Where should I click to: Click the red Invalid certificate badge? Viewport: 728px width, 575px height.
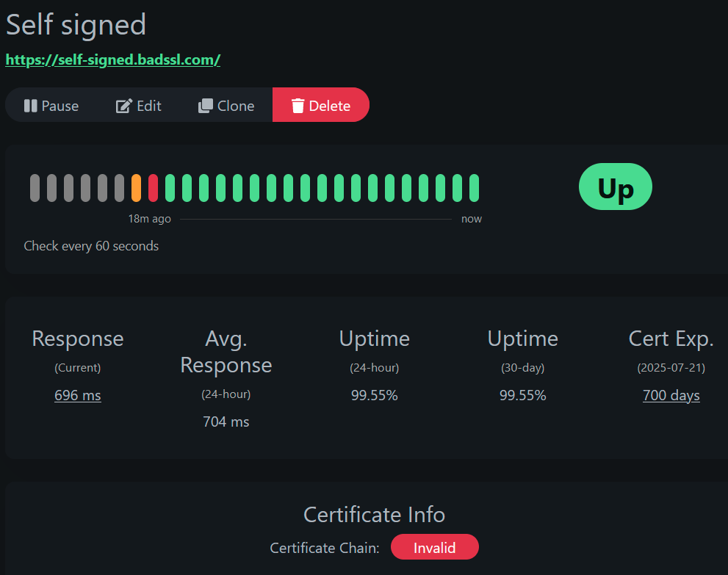pos(434,547)
